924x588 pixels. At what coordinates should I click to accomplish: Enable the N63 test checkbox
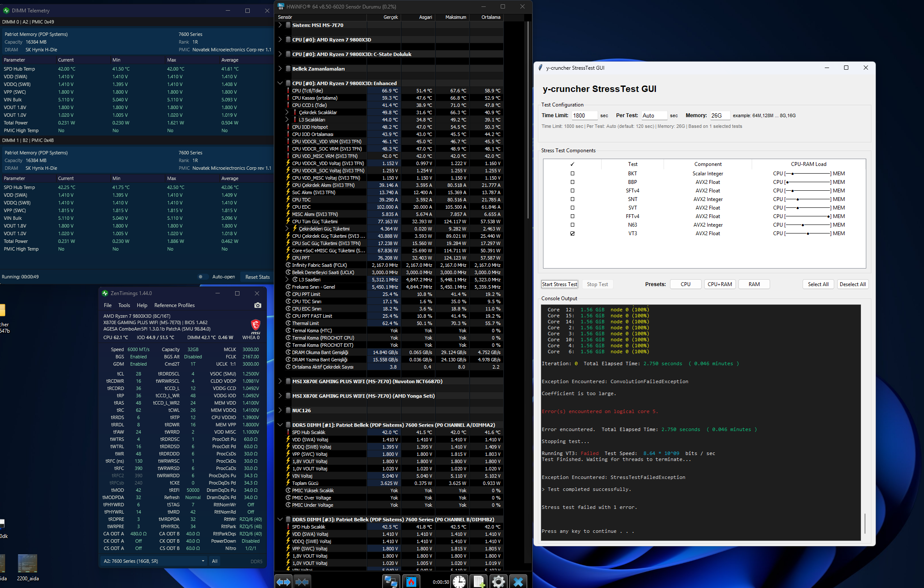coord(573,225)
